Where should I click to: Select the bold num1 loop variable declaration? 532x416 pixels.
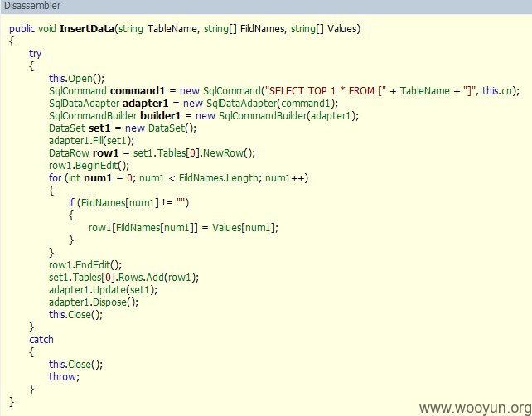click(98, 178)
